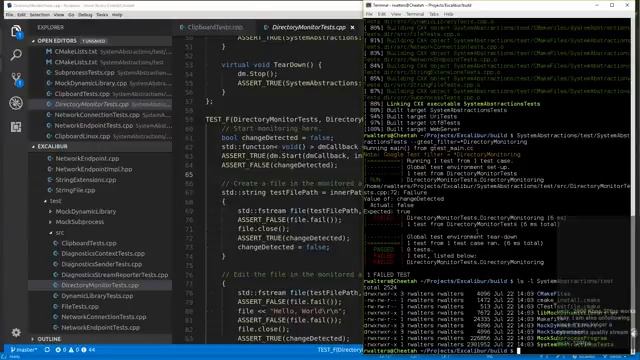
Task: Open the Debug view icon
Action: 16,103
